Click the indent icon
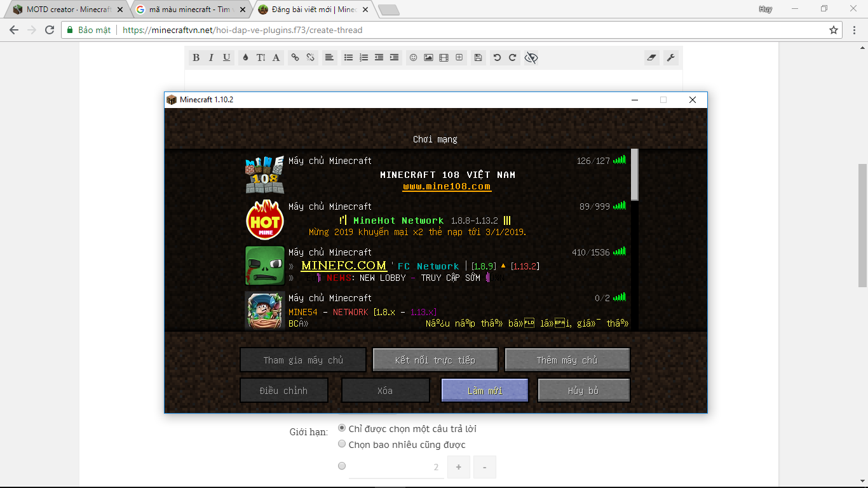Image resolution: width=868 pixels, height=488 pixels. 394,58
